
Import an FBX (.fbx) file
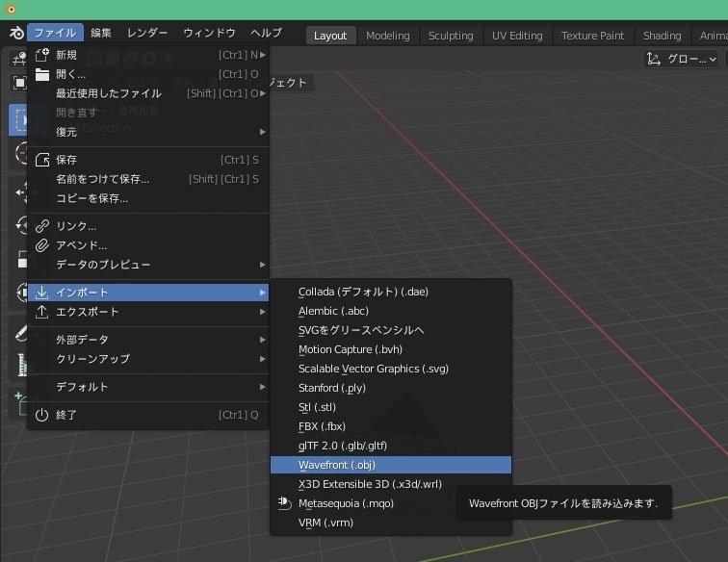pos(391,426)
